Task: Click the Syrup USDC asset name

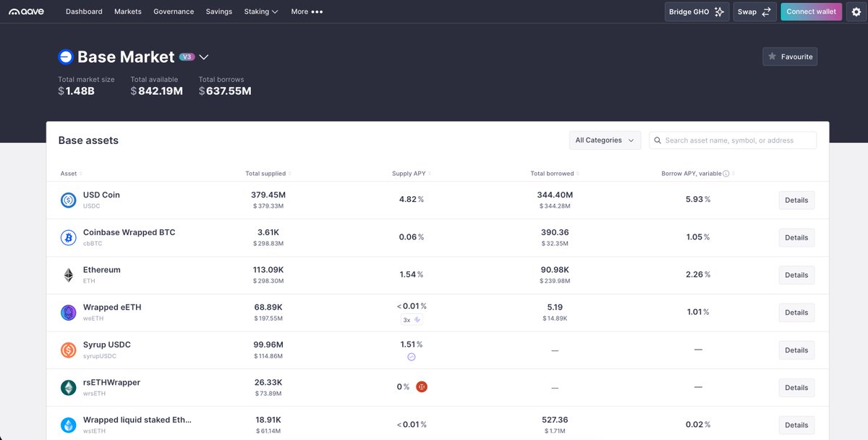Action: click(107, 345)
